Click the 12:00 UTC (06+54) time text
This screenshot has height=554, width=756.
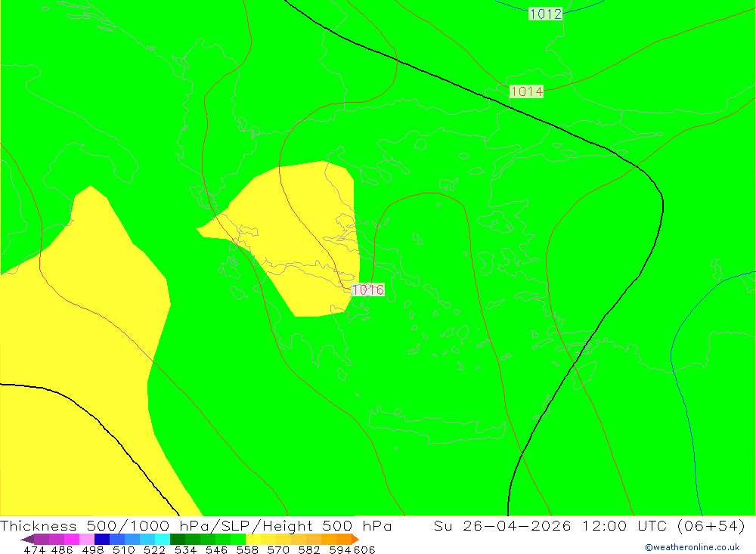[x=664, y=525]
